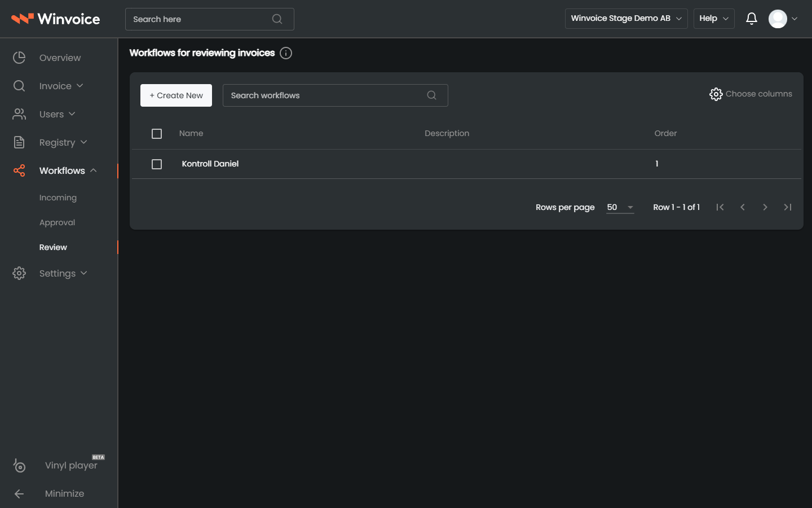The height and width of the screenshot is (508, 812).
Task: Open notifications bell
Action: point(751,19)
